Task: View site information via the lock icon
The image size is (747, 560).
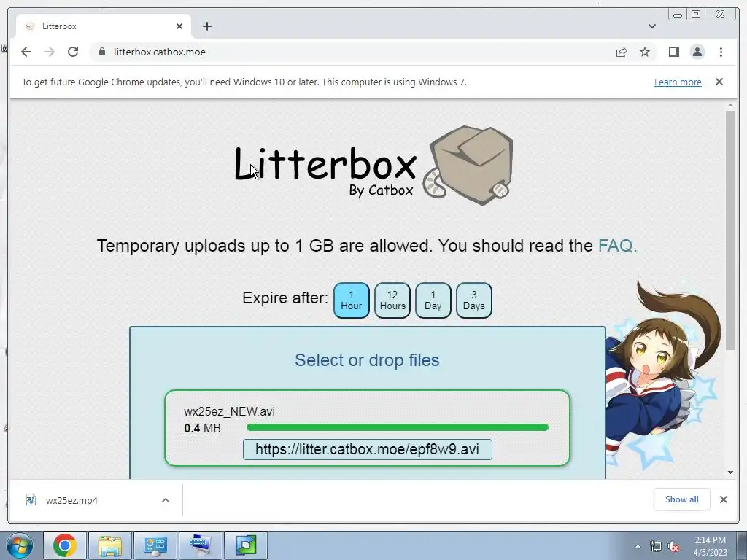Action: (101, 52)
